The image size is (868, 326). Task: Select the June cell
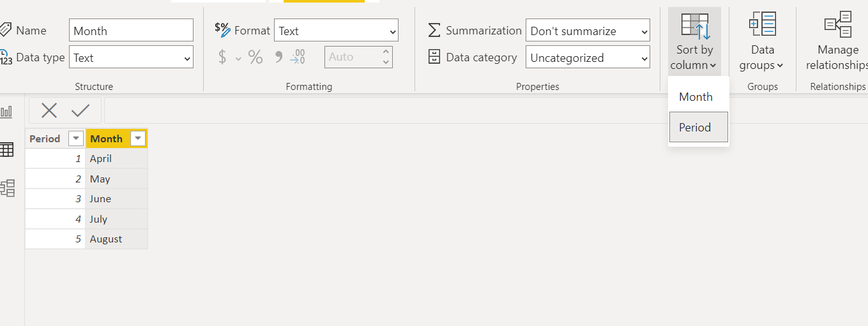tap(116, 198)
